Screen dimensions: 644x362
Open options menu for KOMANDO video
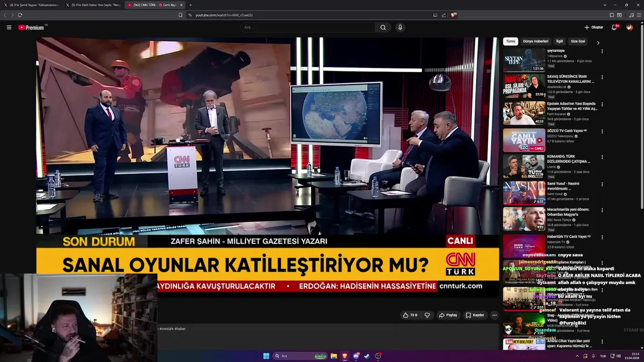[602, 157]
